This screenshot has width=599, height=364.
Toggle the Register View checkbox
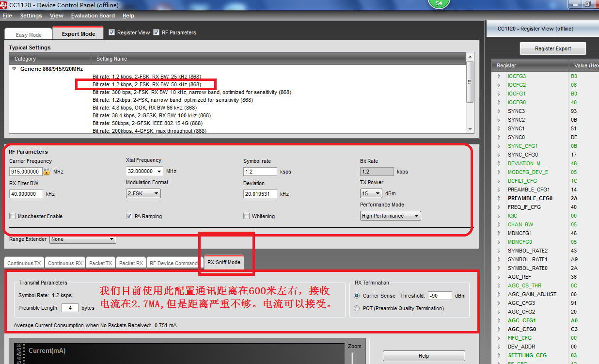pos(112,32)
